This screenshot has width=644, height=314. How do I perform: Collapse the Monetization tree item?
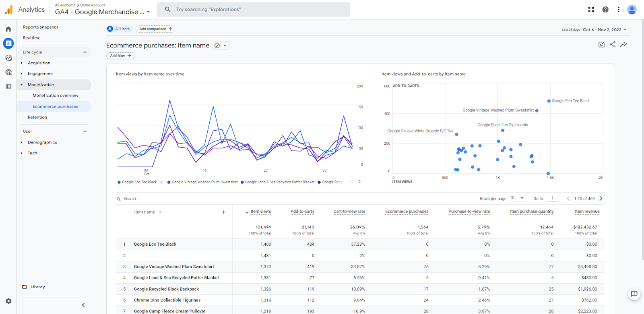click(22, 85)
